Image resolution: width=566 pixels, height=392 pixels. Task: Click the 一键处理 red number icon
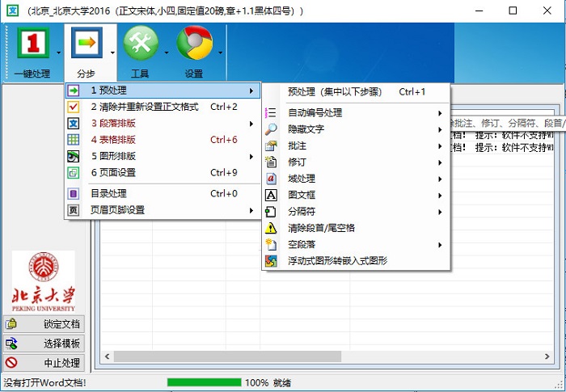pos(33,44)
